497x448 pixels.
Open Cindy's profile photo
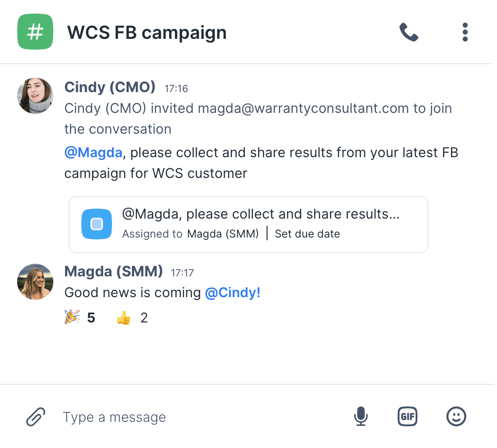(35, 96)
